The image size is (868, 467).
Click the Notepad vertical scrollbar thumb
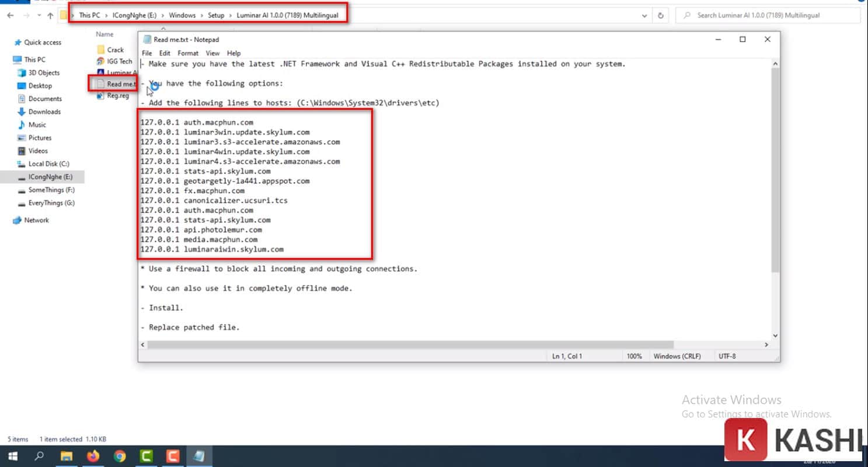pyautogui.click(x=775, y=170)
